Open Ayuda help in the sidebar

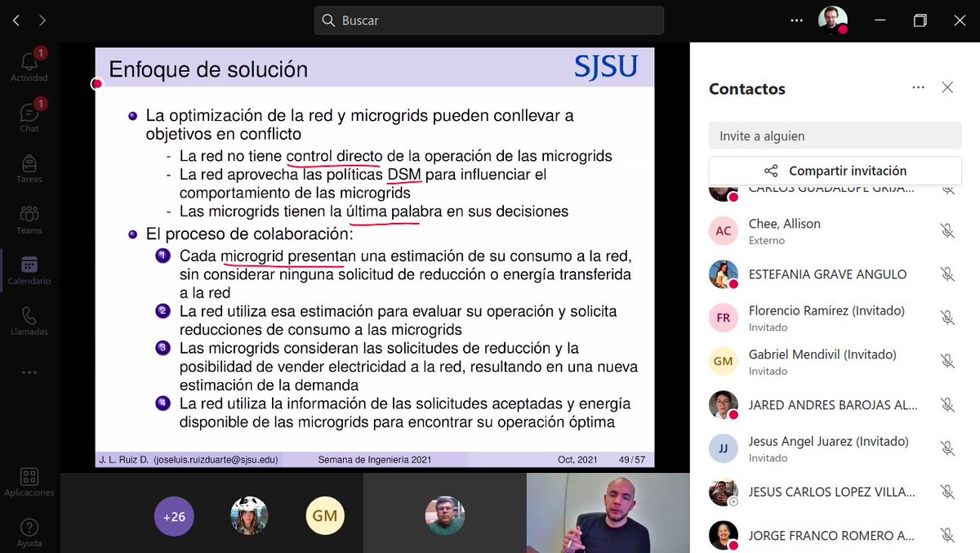pyautogui.click(x=29, y=533)
